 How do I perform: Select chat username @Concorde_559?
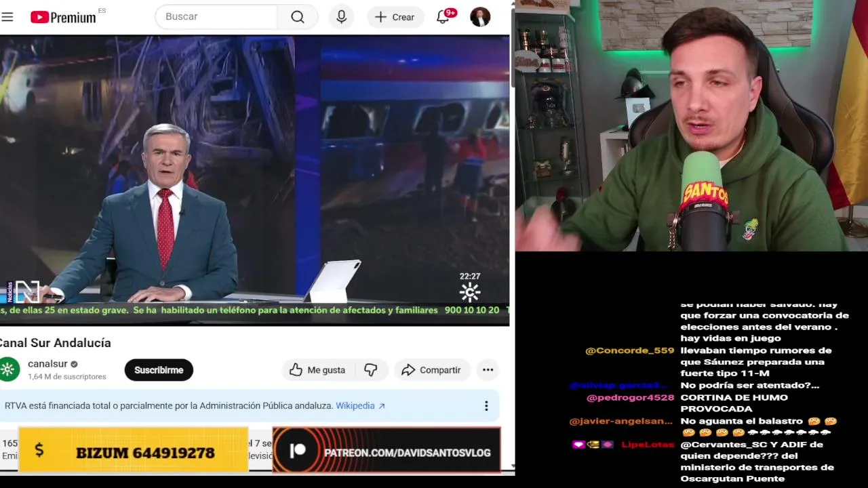point(629,350)
